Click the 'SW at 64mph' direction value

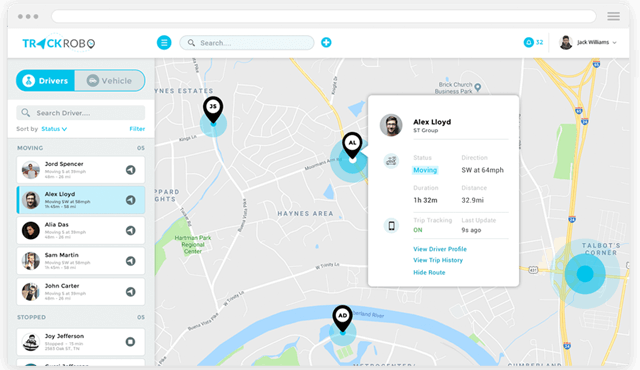[x=482, y=170]
